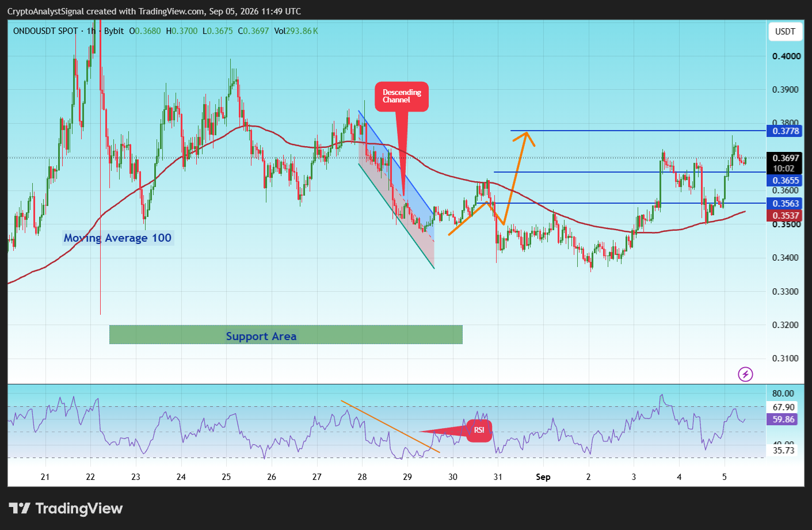812x530 pixels.
Task: Click the 0.3778 blue price label
Action: [786, 131]
